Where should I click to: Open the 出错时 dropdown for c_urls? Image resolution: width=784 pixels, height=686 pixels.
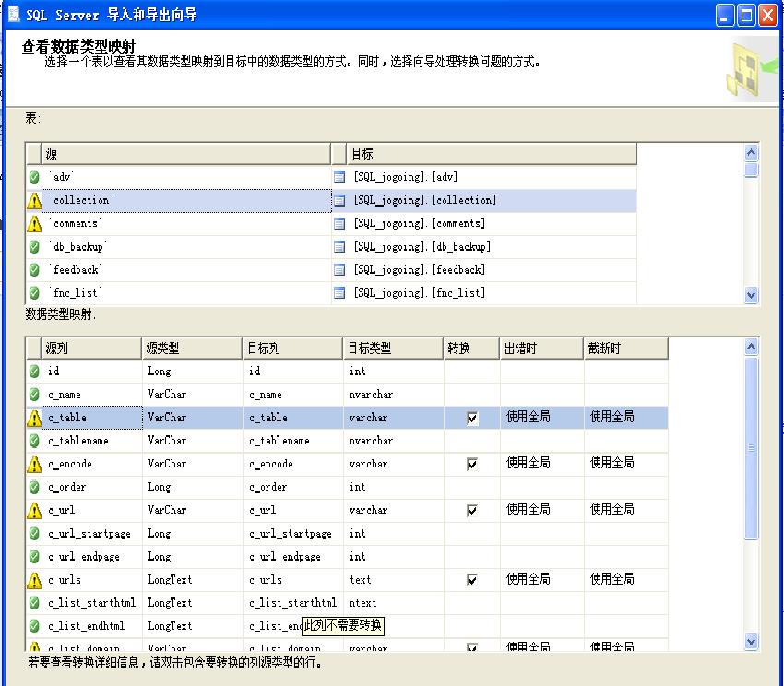coord(541,580)
